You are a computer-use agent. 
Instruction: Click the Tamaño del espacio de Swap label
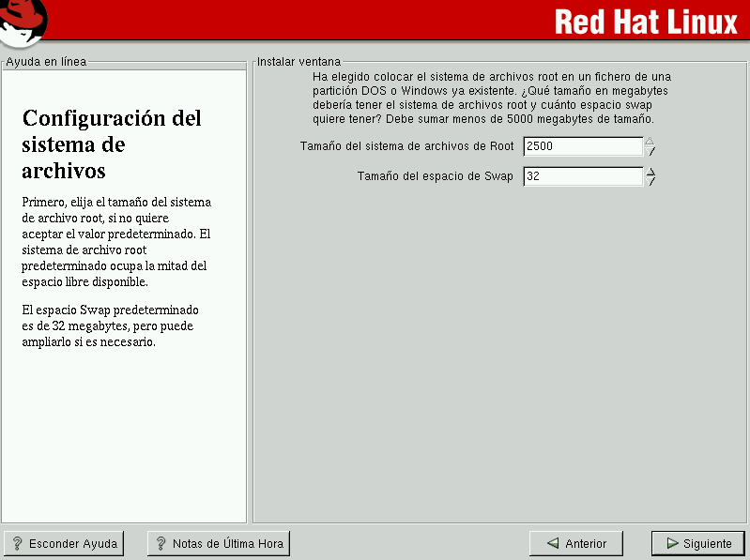[435, 176]
